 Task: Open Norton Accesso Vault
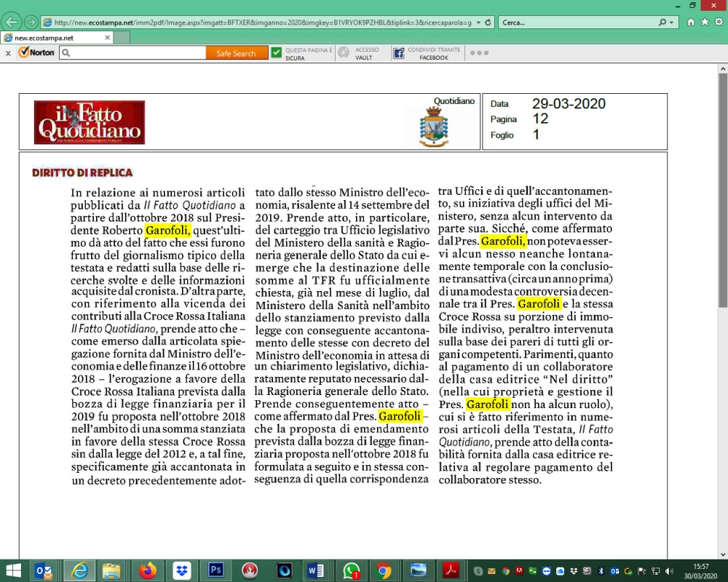[x=358, y=53]
